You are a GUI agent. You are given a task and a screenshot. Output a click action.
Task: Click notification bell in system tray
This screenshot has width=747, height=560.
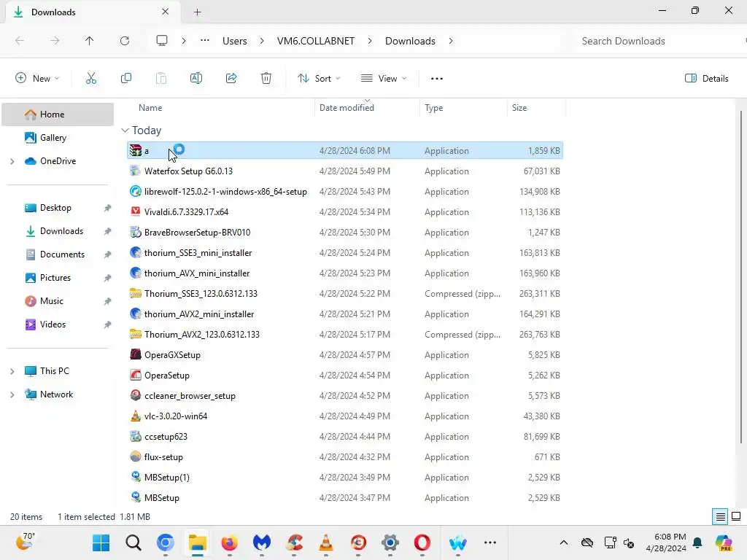point(697,542)
